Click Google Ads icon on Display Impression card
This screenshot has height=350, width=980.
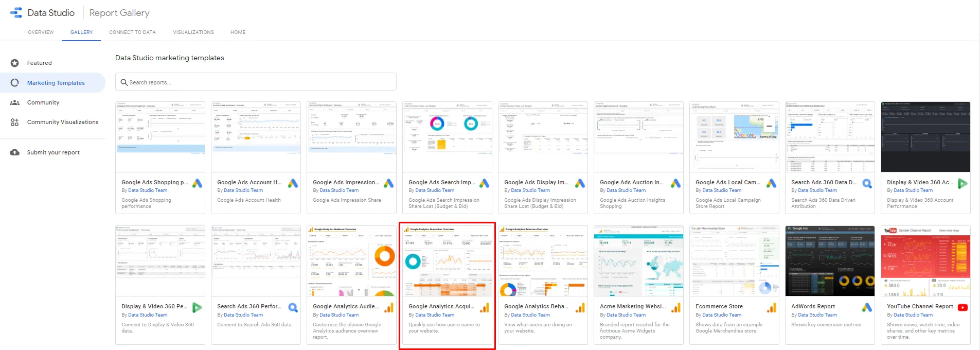click(580, 183)
